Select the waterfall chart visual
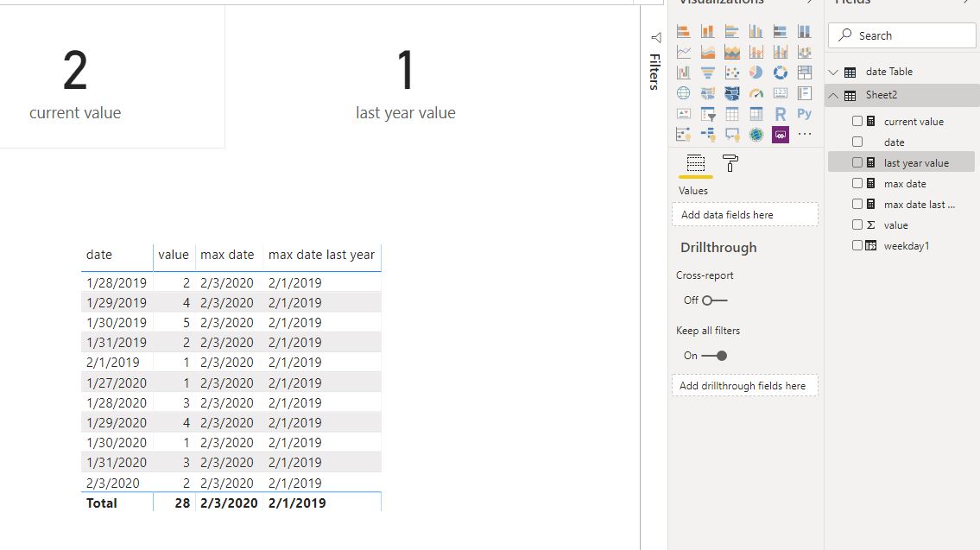980x550 pixels. pos(683,73)
